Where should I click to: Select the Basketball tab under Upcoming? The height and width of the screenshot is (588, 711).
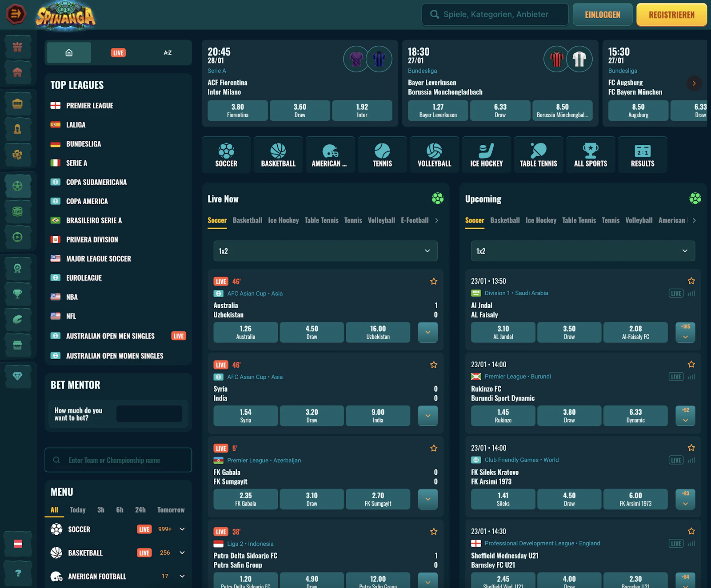click(505, 220)
